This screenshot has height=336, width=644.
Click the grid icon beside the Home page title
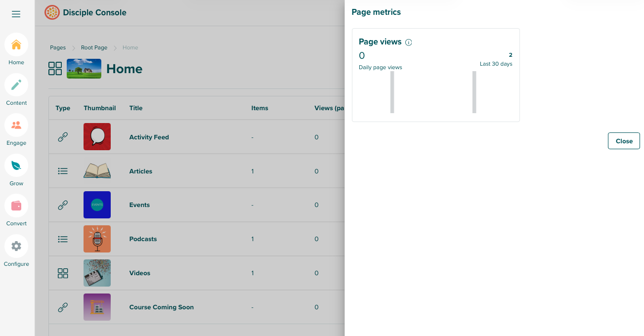(x=54, y=69)
